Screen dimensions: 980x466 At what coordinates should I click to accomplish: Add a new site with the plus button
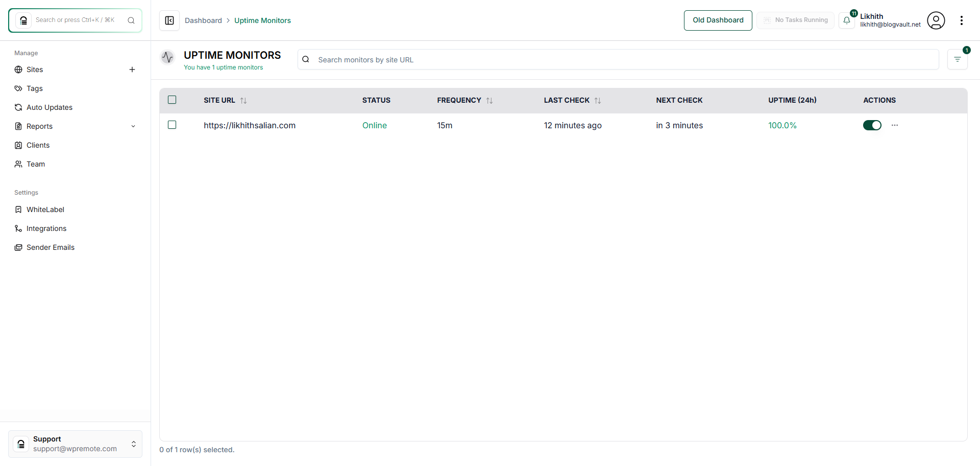click(132, 69)
